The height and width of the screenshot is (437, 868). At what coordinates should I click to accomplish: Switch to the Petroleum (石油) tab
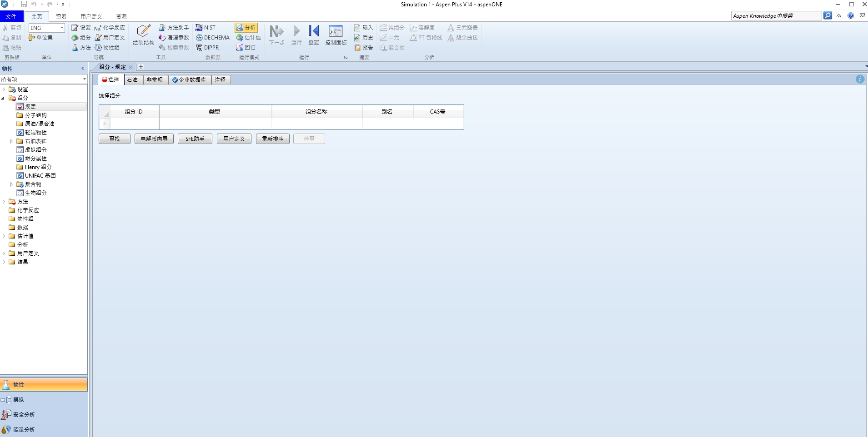click(132, 80)
